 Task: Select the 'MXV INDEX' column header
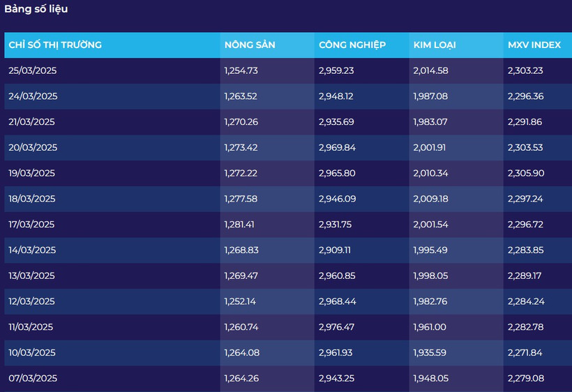pyautogui.click(x=534, y=45)
